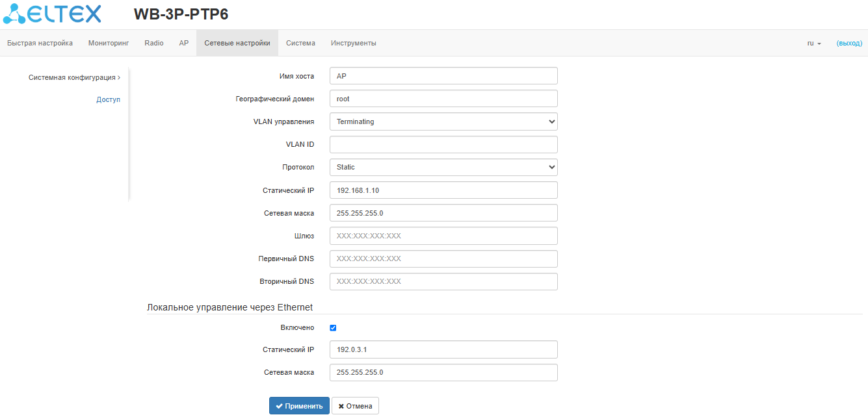Viewport: 868px width, 417px height.
Task: Click the 'Отмена' button
Action: coord(355,406)
